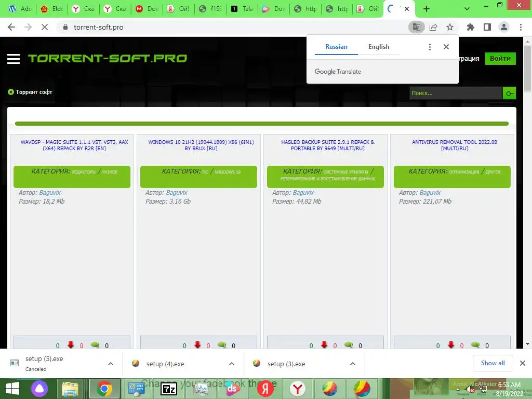The image size is (532, 399).
Task: Click the red download arrow under Hasleo Backup card
Action: click(324, 345)
